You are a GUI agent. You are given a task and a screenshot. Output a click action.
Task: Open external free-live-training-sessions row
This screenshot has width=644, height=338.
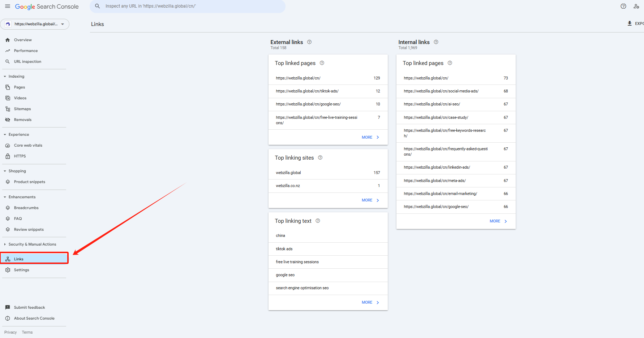tap(328, 120)
